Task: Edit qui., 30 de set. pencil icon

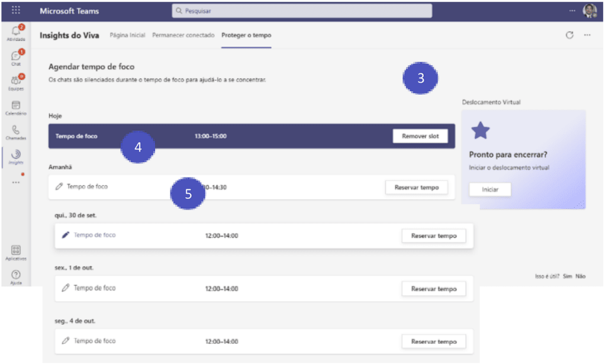Action: click(66, 235)
